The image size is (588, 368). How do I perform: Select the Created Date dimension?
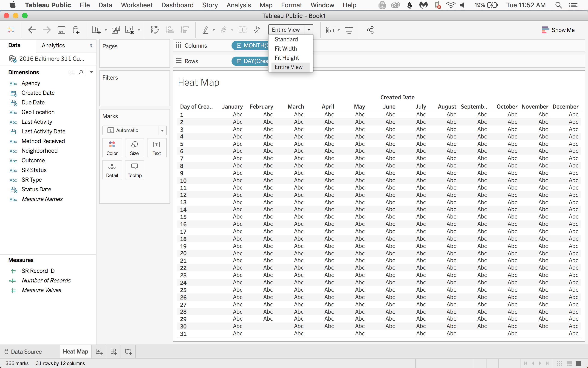pos(38,93)
